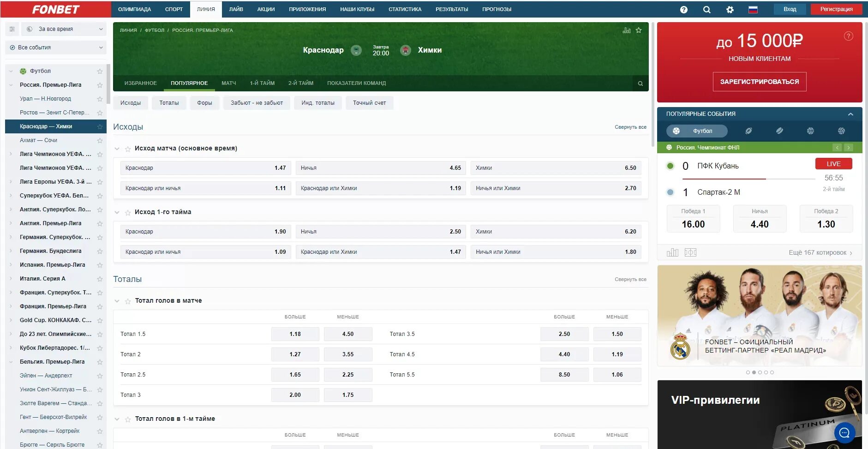The height and width of the screenshot is (449, 868).
Task: Click Свернуть все next to Исходы
Action: point(630,127)
